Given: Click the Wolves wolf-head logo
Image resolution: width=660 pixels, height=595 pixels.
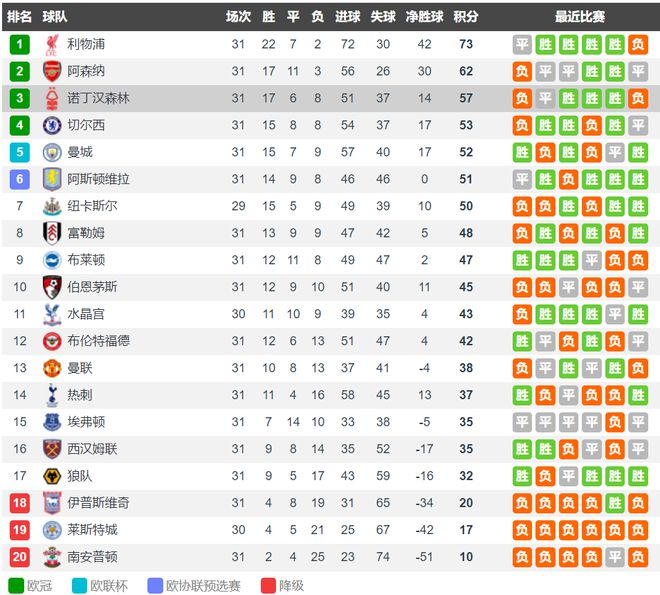Looking at the screenshot, I should point(52,476).
